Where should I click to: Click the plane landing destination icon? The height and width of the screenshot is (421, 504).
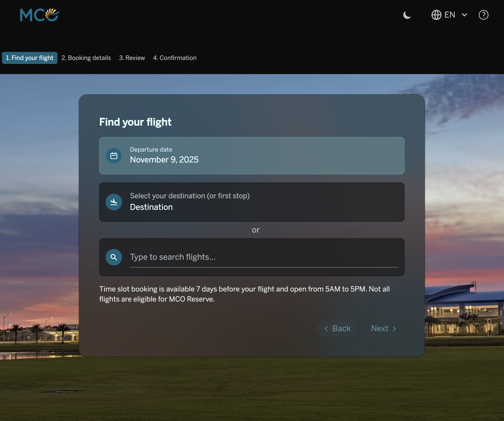coord(114,202)
